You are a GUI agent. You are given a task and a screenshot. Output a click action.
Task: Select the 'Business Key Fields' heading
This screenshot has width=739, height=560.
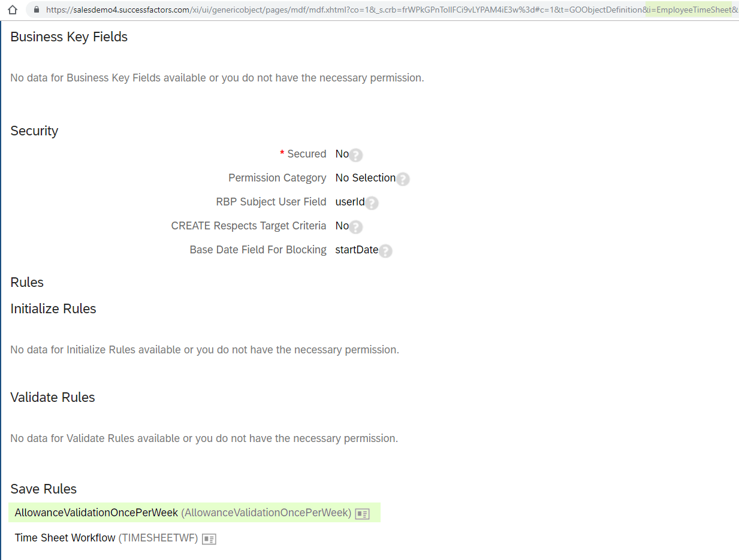69,37
